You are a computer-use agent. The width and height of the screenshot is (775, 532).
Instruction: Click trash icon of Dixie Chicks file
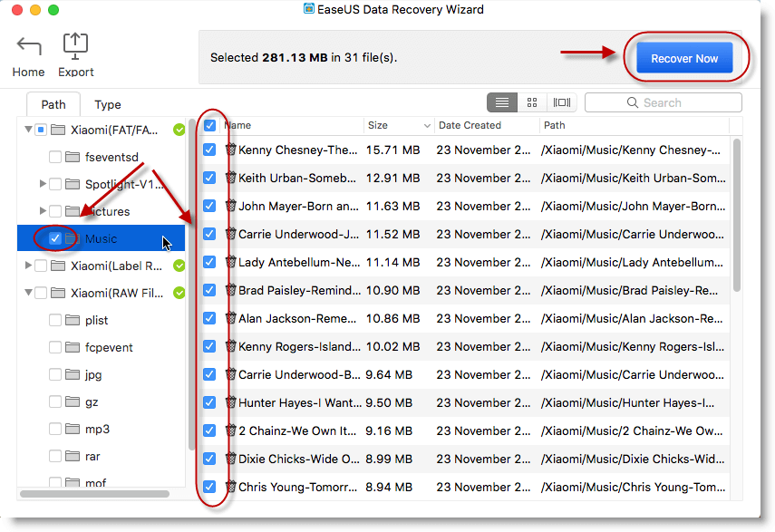pos(231,459)
